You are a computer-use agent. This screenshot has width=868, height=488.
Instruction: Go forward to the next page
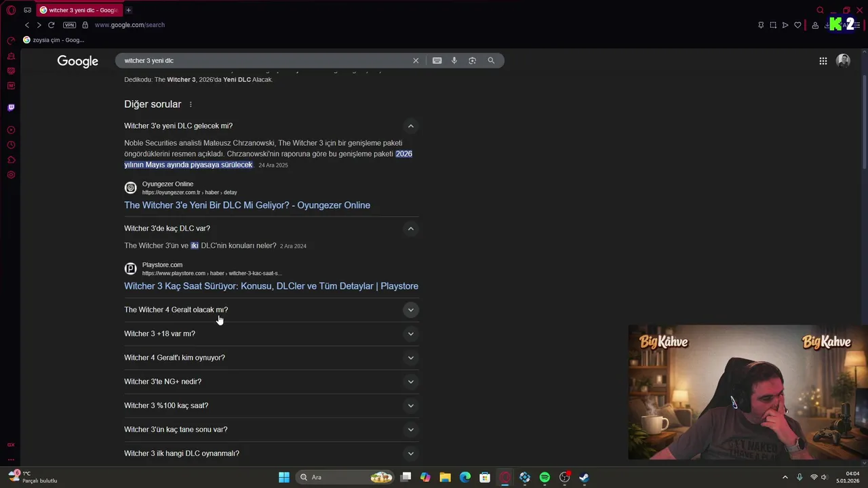click(39, 25)
